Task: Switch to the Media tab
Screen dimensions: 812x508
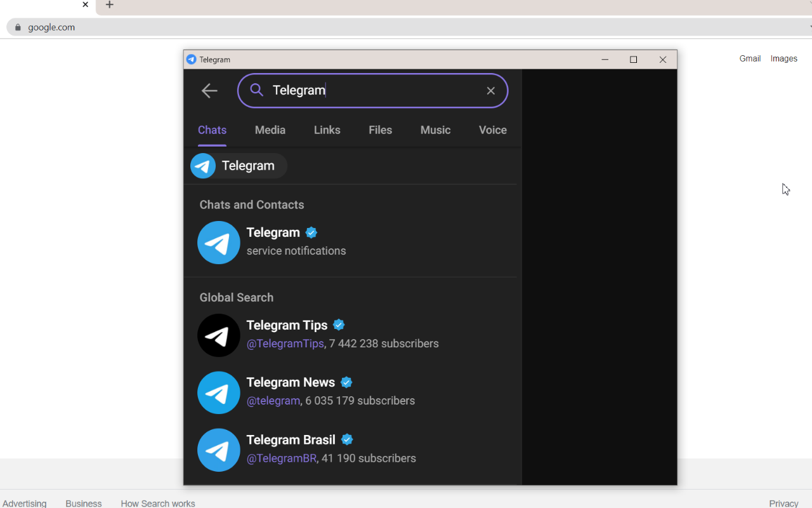Action: tap(270, 130)
